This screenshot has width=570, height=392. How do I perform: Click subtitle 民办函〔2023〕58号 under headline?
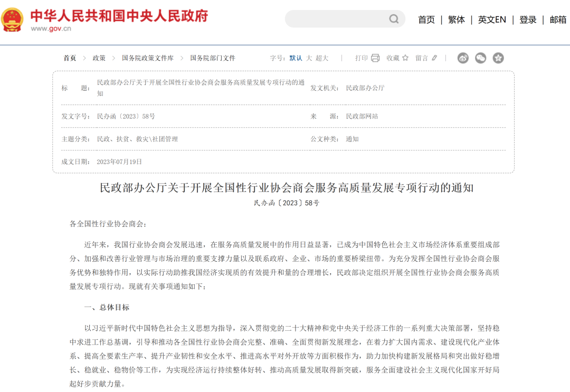point(287,203)
